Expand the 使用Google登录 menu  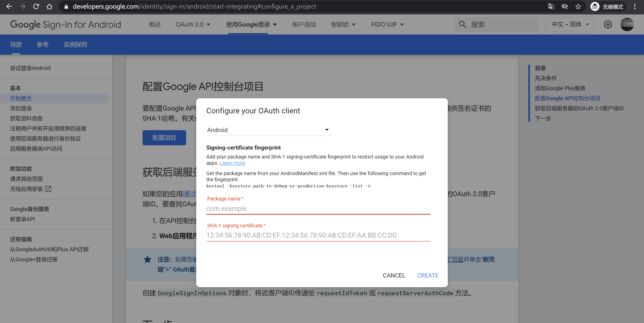click(x=251, y=24)
